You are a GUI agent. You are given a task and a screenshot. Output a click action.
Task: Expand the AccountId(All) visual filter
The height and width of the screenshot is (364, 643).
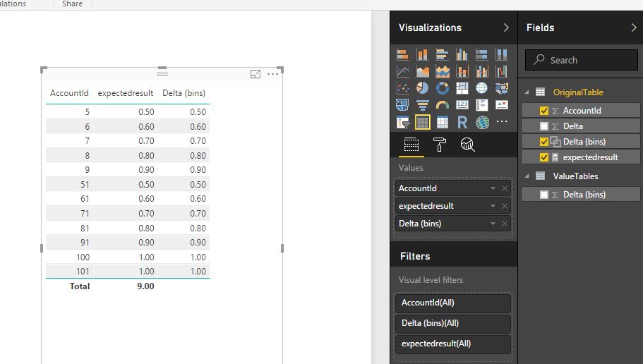(x=453, y=303)
